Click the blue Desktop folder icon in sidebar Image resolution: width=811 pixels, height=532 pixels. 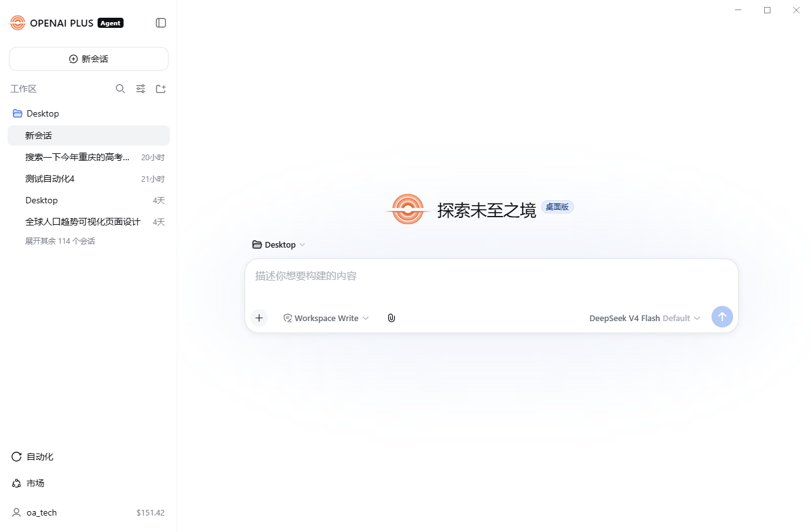click(x=18, y=113)
